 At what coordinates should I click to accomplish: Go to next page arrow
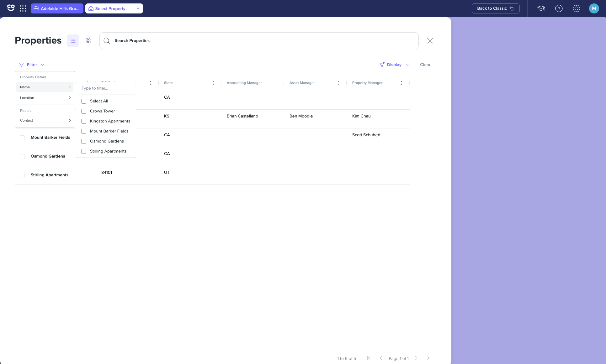416,358
